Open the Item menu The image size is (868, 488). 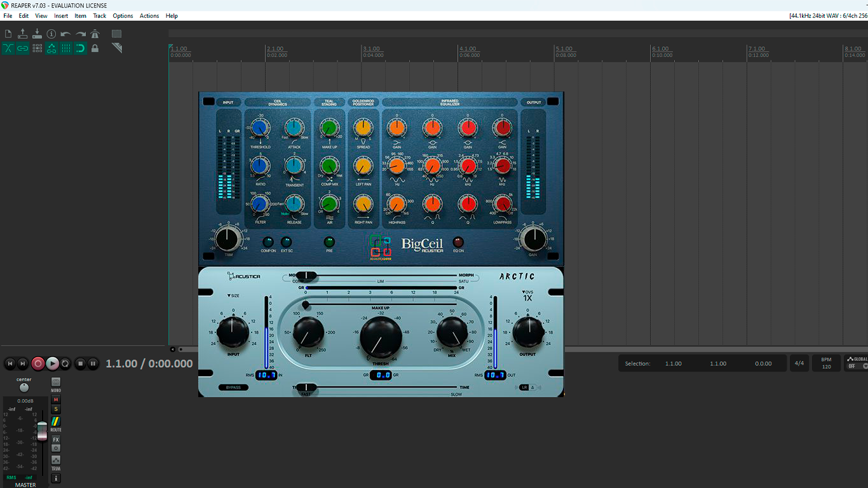[x=81, y=16]
